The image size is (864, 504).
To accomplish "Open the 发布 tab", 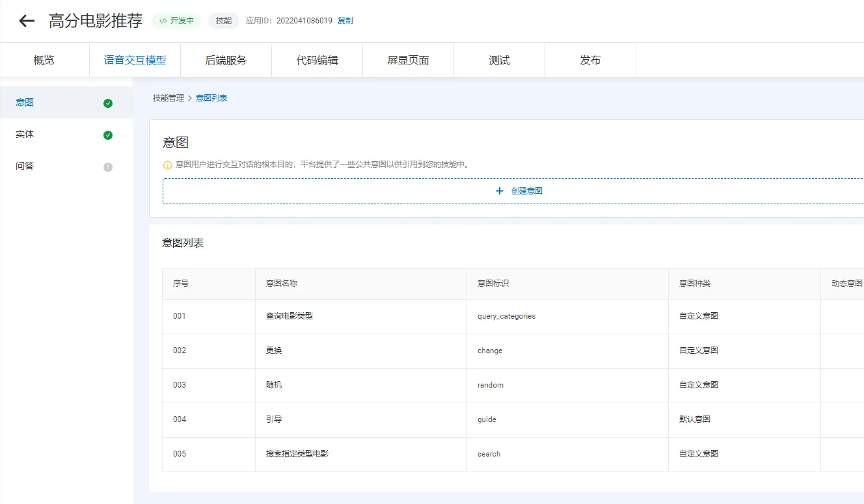I will 590,60.
